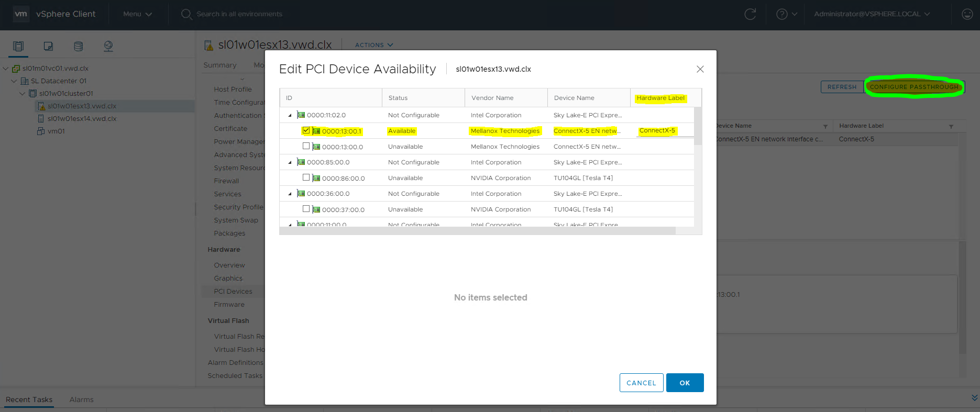Open the Firewall settings item

(226, 181)
